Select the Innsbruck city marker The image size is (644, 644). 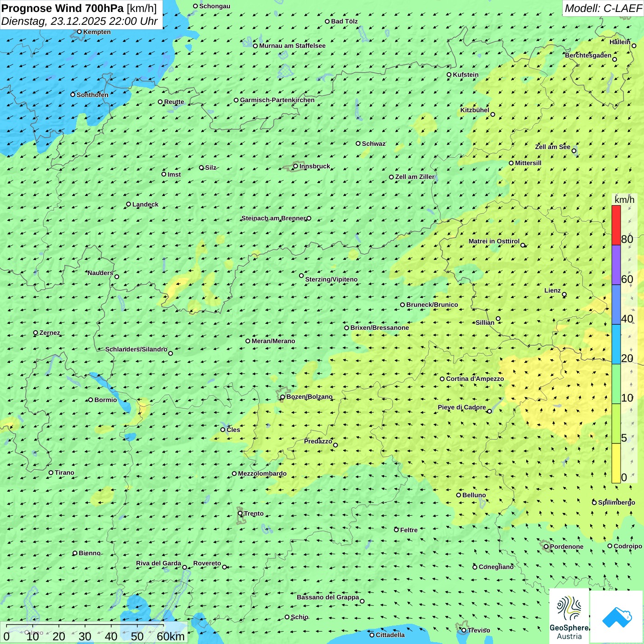(296, 166)
